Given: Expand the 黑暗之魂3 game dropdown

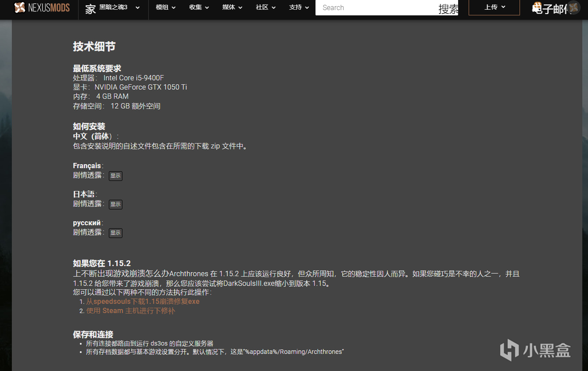Looking at the screenshot, I should pos(119,7).
